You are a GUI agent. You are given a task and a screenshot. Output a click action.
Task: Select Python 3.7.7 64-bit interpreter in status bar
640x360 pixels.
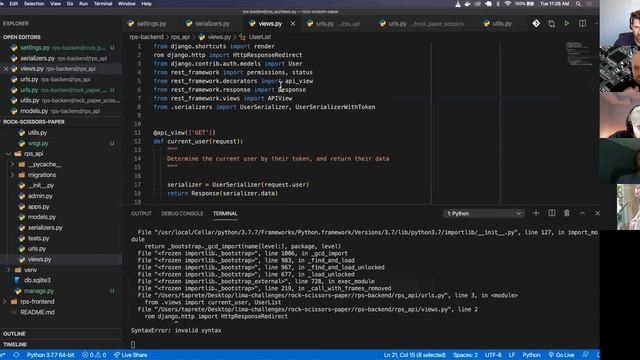pyautogui.click(x=51, y=355)
